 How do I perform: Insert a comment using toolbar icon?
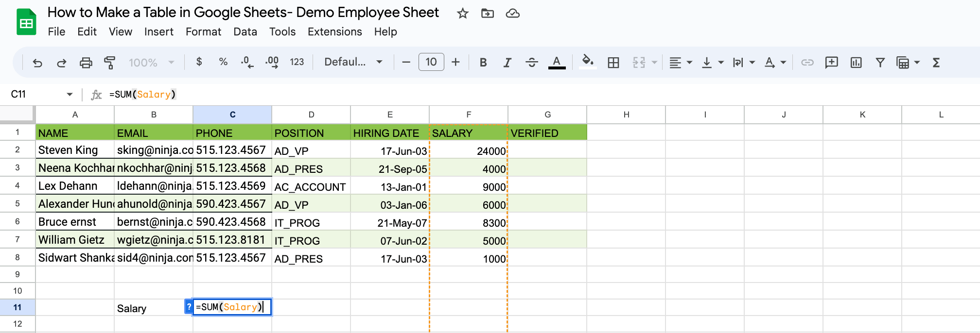(x=831, y=63)
